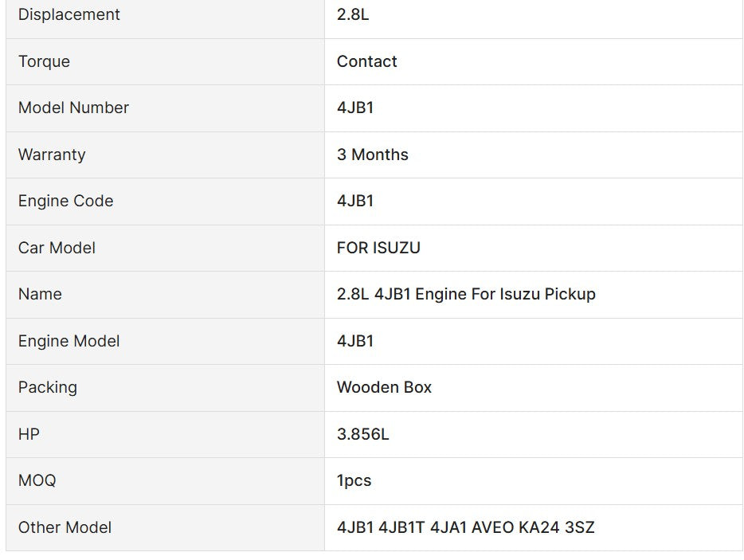Select the Car Model label

57,248
